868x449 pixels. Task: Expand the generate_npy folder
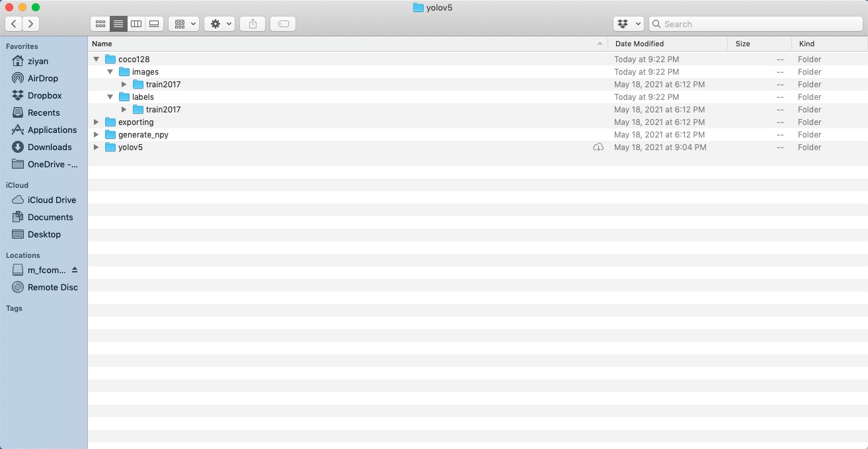(x=97, y=135)
